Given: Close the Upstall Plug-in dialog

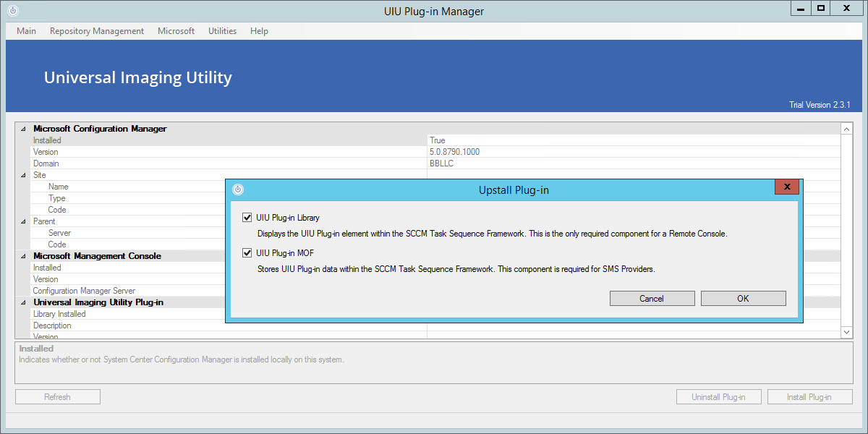Looking at the screenshot, I should (x=786, y=187).
